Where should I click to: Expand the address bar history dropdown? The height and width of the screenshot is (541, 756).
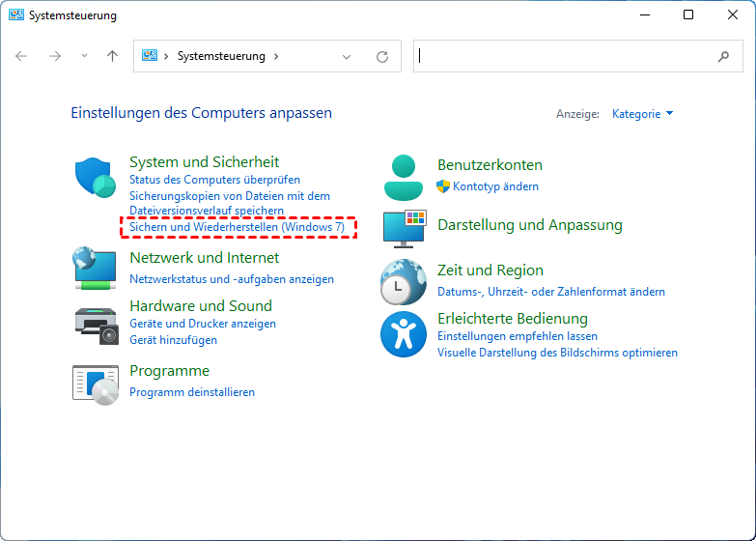348,56
